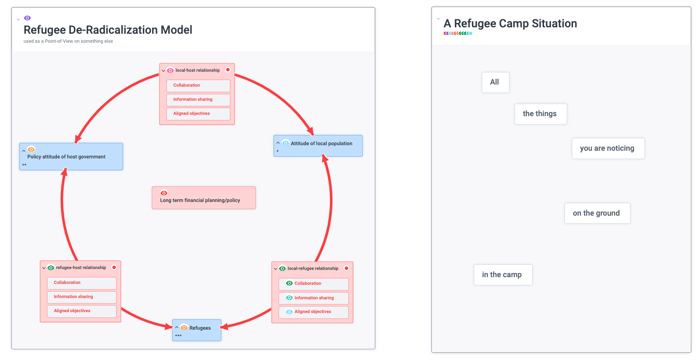Select Aligned objectives under refugee-host relationship
Screen dimensions: 700x360
point(82,311)
